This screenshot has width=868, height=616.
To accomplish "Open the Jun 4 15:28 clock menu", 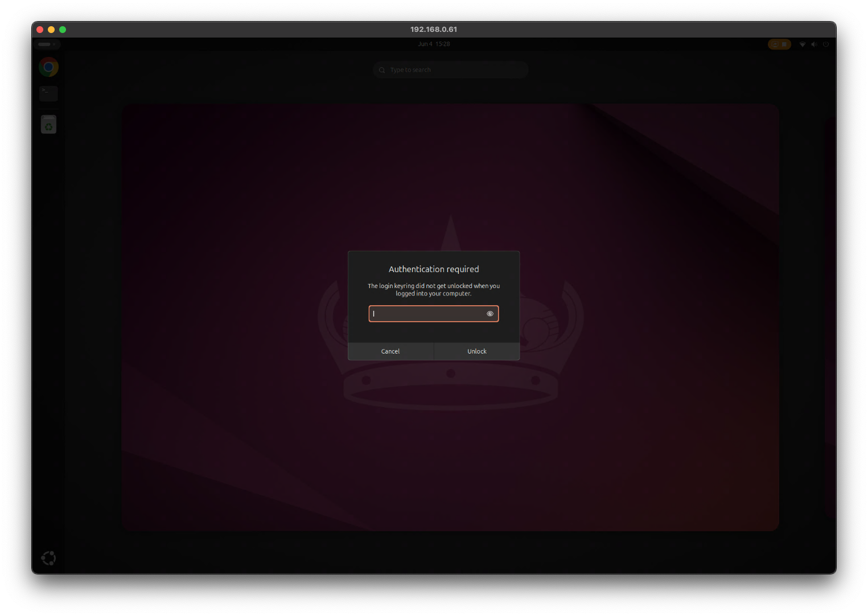I will [x=434, y=44].
